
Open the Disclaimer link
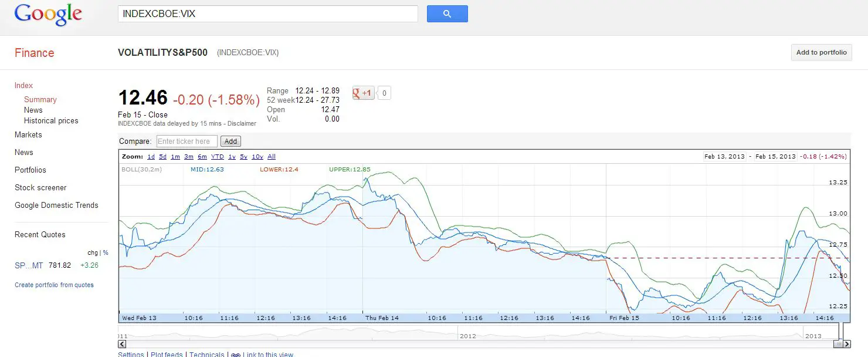[242, 124]
